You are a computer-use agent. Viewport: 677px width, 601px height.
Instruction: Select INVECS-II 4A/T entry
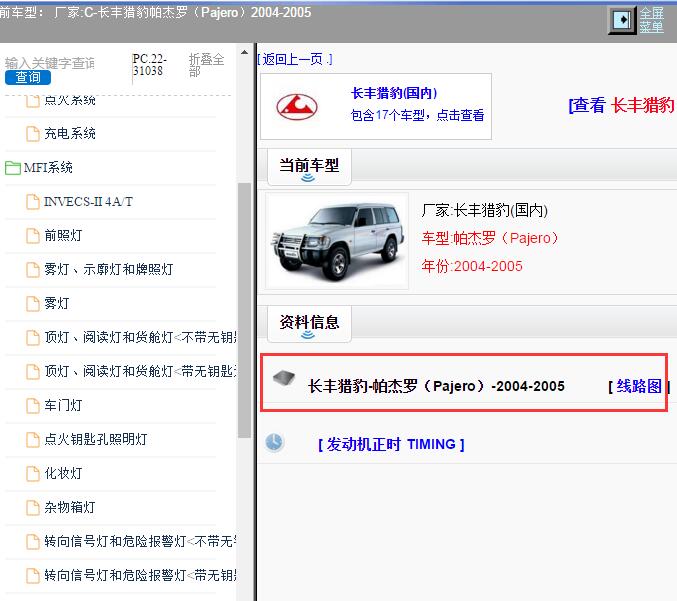click(x=89, y=202)
